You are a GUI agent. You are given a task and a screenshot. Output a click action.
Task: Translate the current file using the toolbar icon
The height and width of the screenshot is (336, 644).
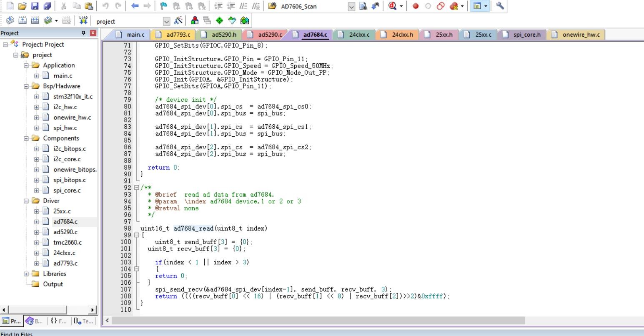pyautogui.click(x=10, y=20)
